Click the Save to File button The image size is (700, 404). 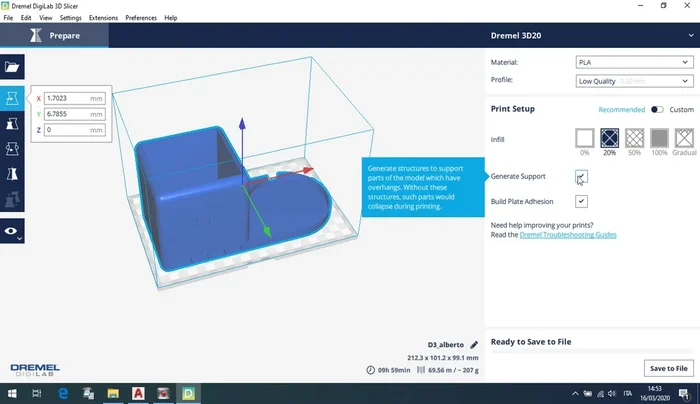coord(668,369)
